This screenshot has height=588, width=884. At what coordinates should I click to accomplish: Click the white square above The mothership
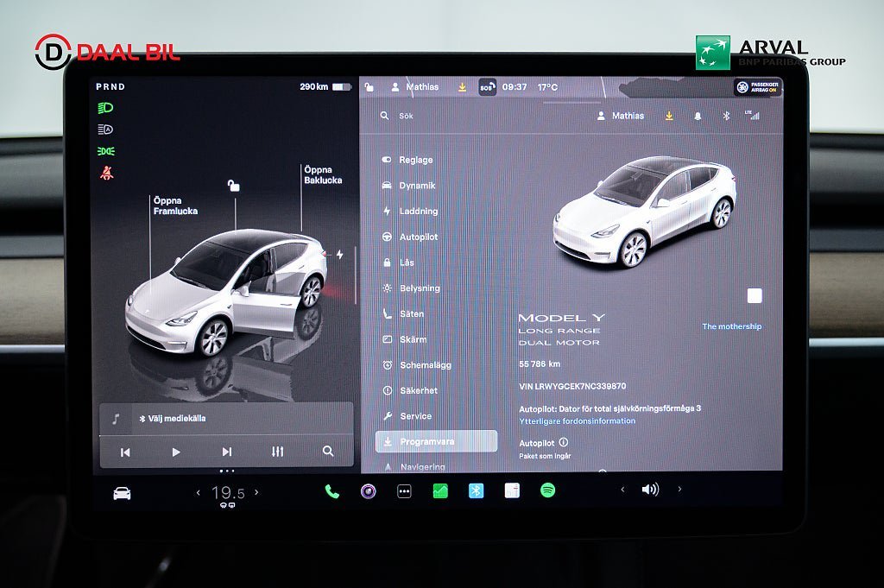pos(755,296)
